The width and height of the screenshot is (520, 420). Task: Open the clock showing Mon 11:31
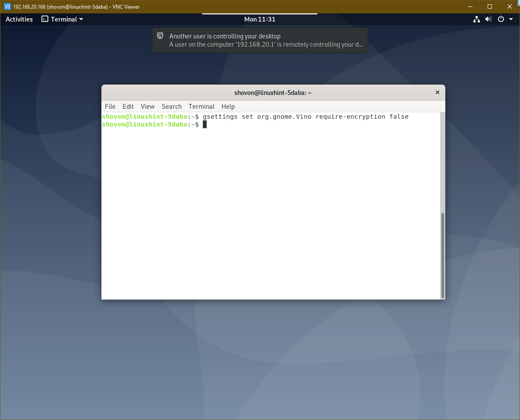(x=260, y=19)
